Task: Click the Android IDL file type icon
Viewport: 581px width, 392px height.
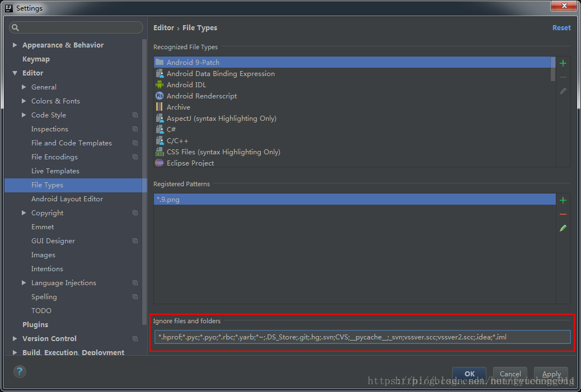Action: pos(160,85)
